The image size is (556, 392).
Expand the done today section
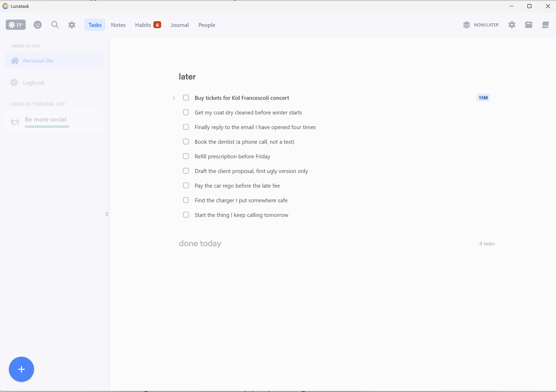coord(200,243)
